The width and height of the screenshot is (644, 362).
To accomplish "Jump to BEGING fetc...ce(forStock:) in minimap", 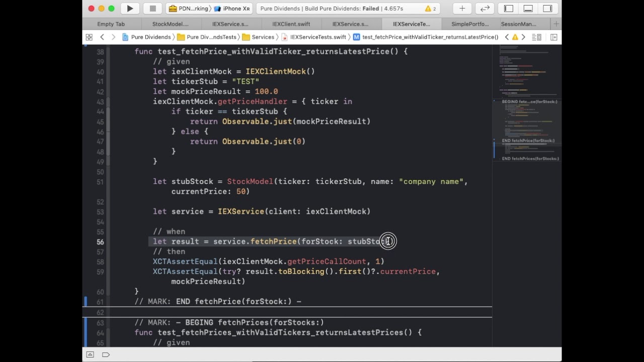I will tap(529, 102).
